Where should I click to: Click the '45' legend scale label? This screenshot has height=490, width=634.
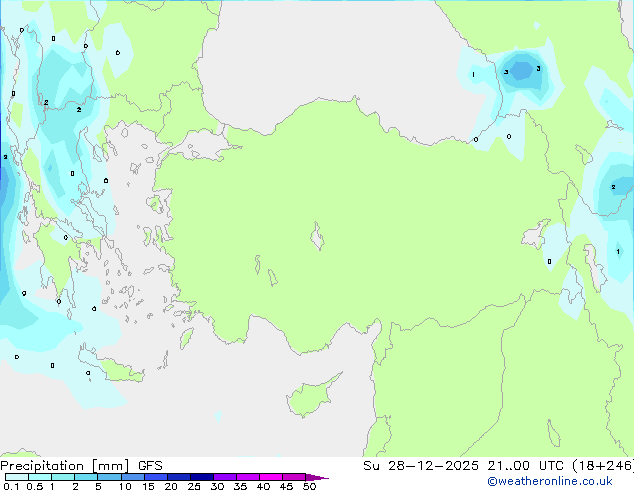tap(286, 486)
